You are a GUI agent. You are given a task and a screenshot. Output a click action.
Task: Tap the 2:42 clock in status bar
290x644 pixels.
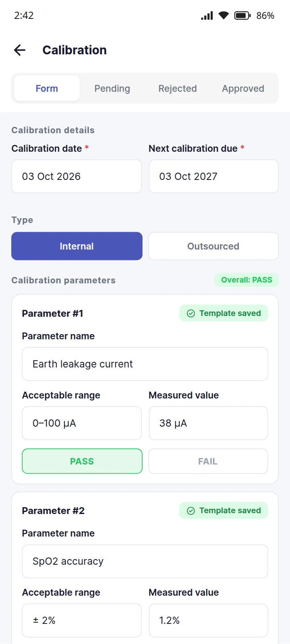[x=24, y=16]
